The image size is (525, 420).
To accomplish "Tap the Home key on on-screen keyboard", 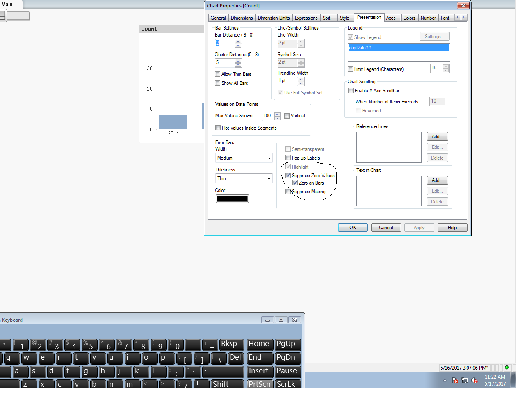I will [x=260, y=345].
